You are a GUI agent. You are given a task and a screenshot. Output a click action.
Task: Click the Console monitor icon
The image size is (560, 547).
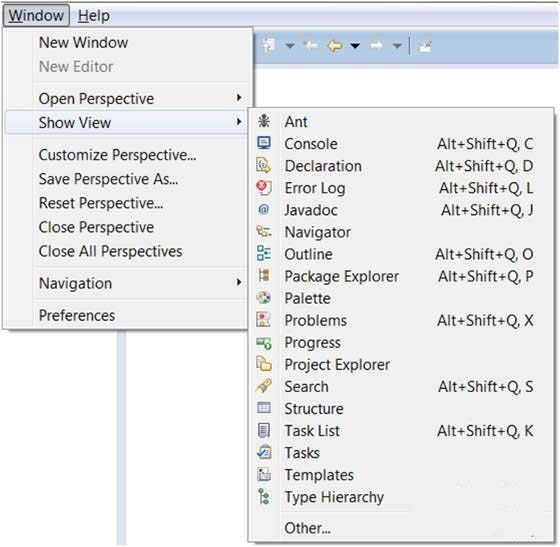(x=264, y=143)
